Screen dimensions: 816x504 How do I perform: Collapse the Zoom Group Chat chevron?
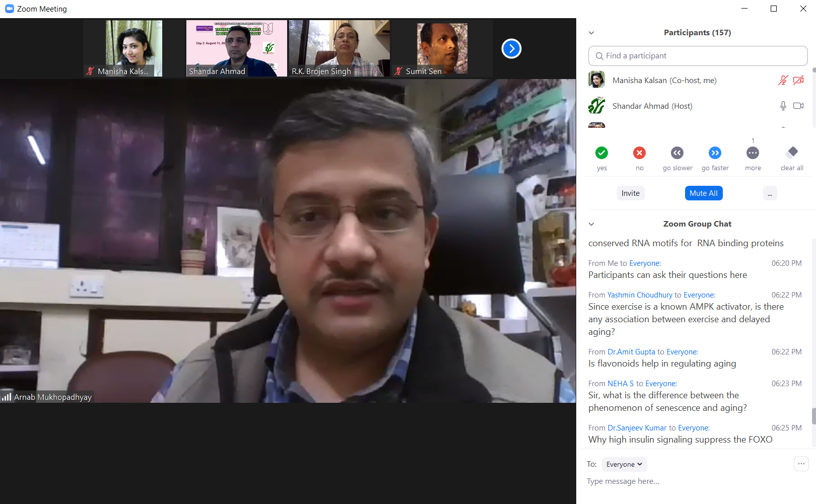[x=591, y=224]
